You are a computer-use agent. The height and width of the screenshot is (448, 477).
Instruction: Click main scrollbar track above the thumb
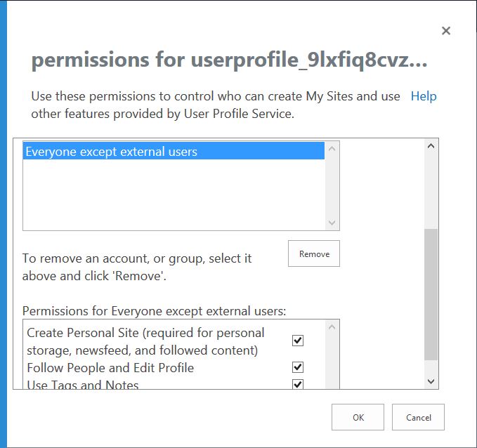(431, 190)
